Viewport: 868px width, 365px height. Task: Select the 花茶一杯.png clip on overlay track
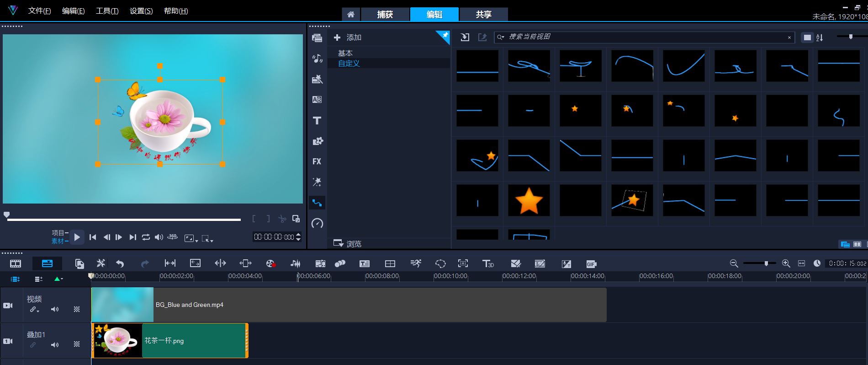click(x=170, y=340)
